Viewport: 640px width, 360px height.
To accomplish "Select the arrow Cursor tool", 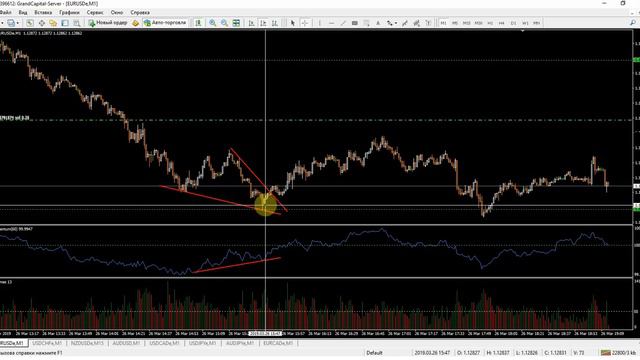I will pyautogui.click(x=293, y=23).
